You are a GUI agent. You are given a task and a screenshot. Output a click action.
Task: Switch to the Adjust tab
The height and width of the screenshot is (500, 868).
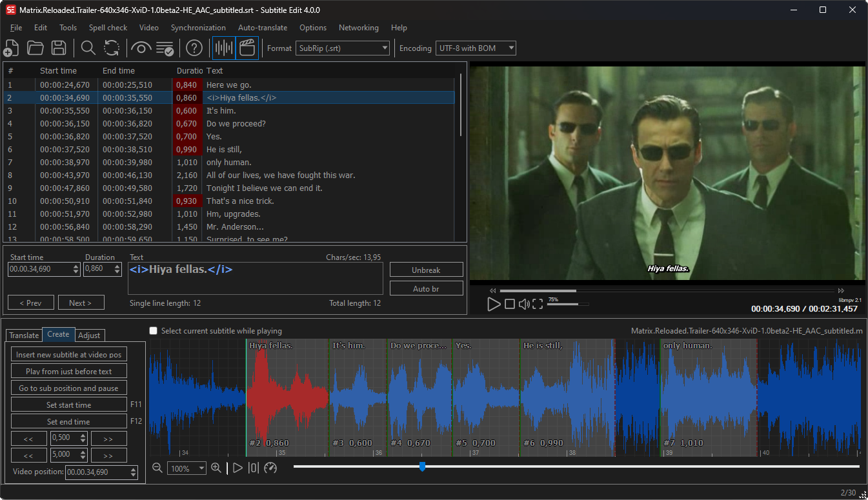(x=89, y=335)
